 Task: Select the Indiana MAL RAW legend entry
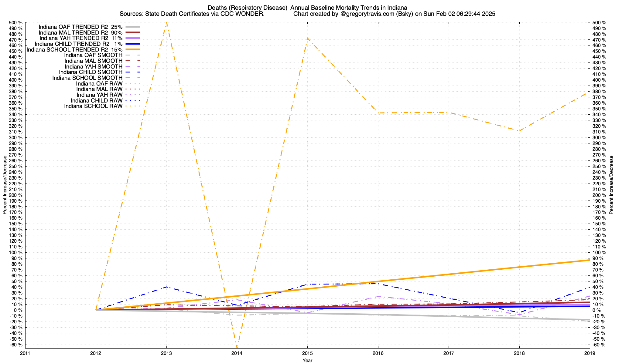(99, 89)
